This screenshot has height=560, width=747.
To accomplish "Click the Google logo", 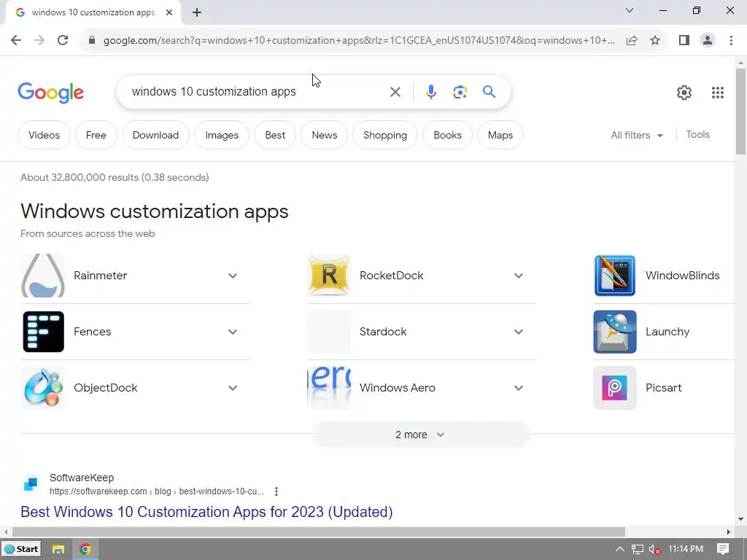I will coord(50,93).
